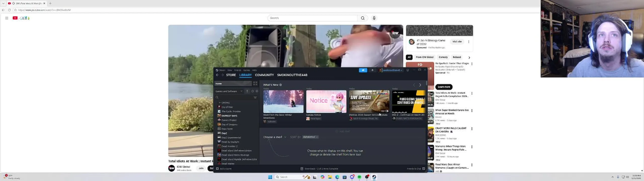Screen dimensions: 644x181
Task: Expand Choose a shelf dropdown
Action: (x=275, y=137)
